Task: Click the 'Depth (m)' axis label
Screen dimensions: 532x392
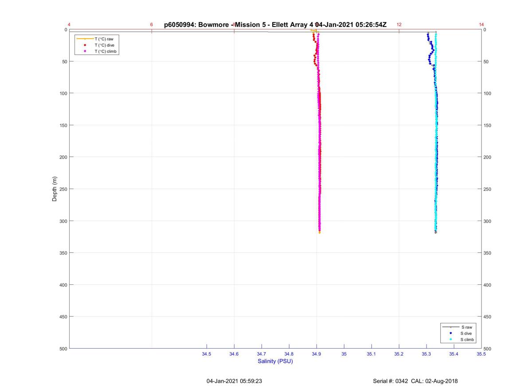Action: (x=55, y=189)
